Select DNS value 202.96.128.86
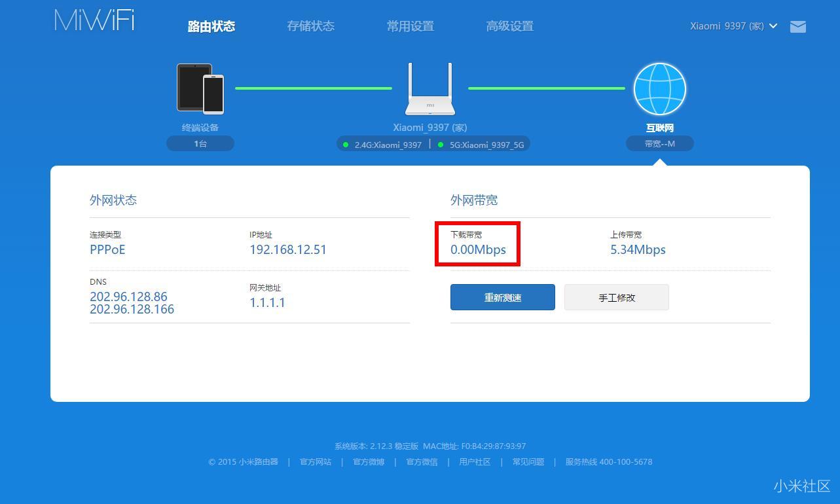Image resolution: width=840 pixels, height=504 pixels. pyautogui.click(x=128, y=297)
